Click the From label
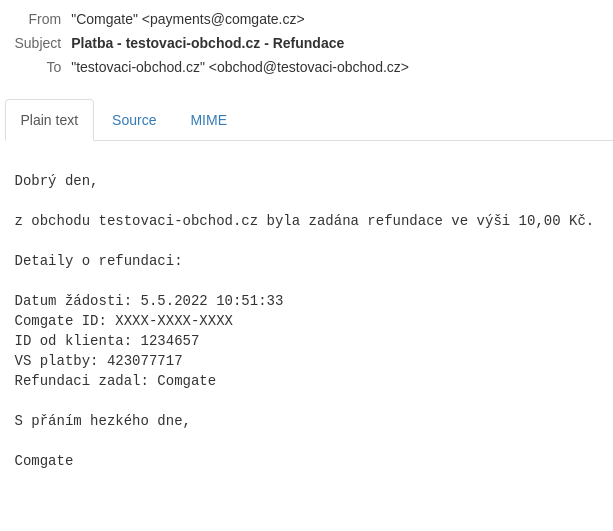Viewport: 613px width, 531px height. pyautogui.click(x=45, y=19)
